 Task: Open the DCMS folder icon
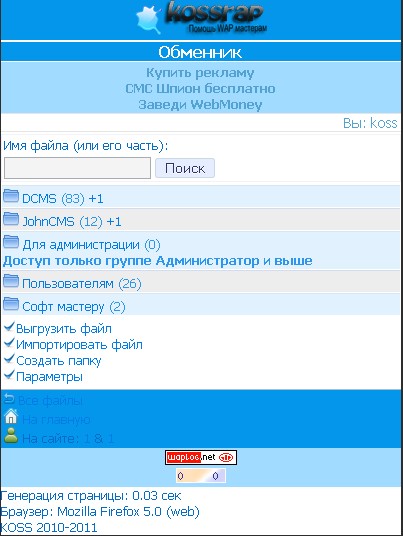tap(11, 196)
